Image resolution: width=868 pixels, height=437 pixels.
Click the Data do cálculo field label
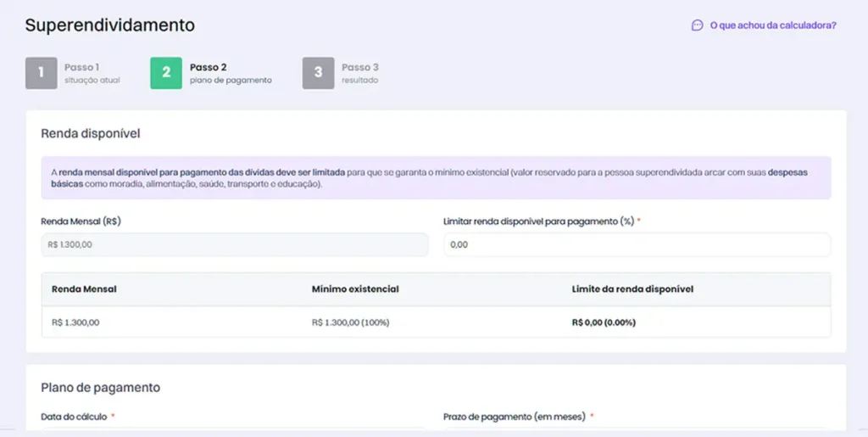[75, 417]
